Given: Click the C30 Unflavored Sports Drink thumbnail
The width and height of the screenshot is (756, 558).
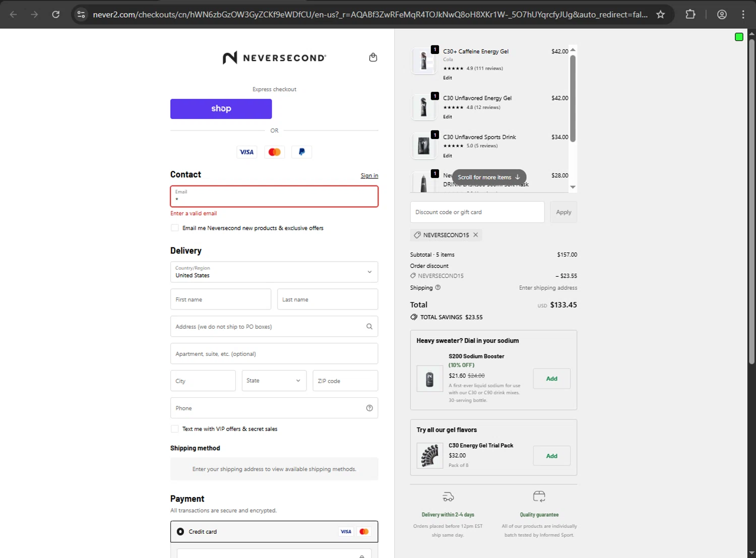Looking at the screenshot, I should 423,146.
